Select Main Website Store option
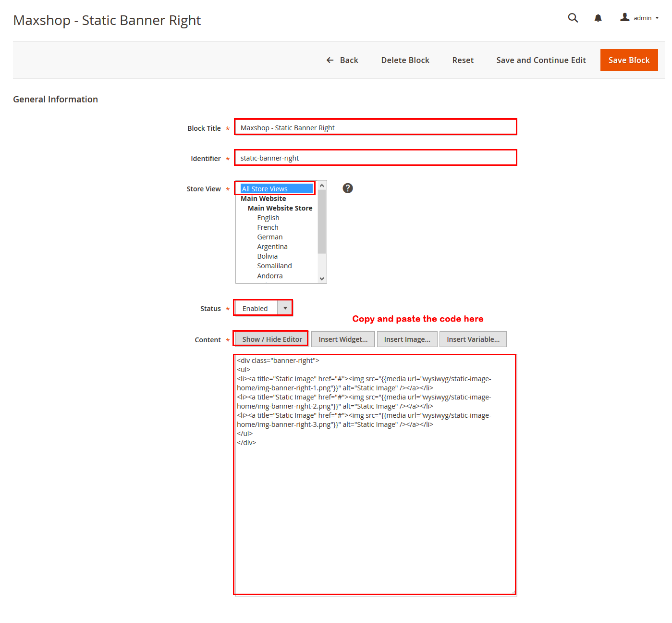The width and height of the screenshot is (672, 623). click(x=280, y=208)
